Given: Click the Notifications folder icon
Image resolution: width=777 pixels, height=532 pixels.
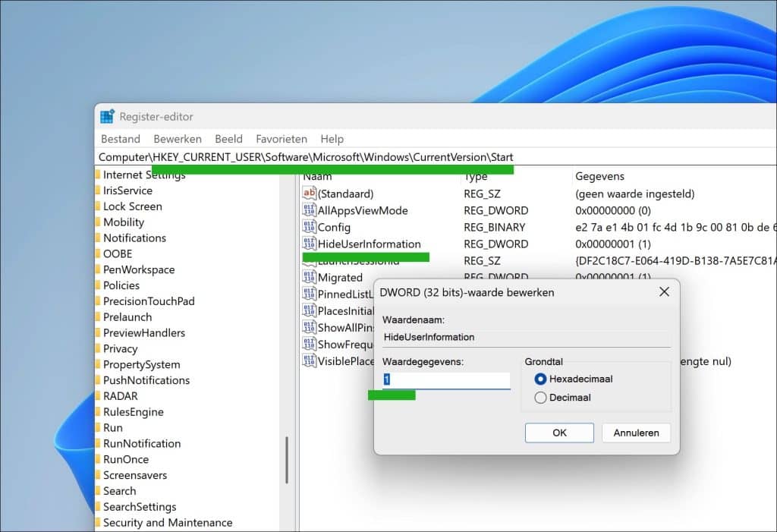Looking at the screenshot, I should click(x=98, y=238).
